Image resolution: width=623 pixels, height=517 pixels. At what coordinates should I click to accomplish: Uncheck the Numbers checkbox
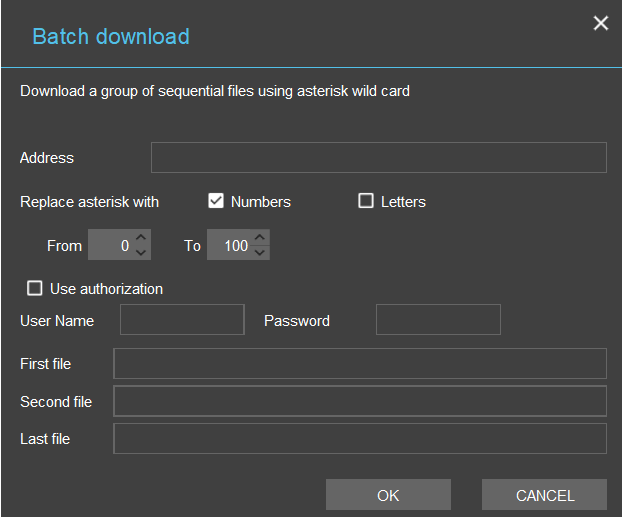[x=216, y=201]
